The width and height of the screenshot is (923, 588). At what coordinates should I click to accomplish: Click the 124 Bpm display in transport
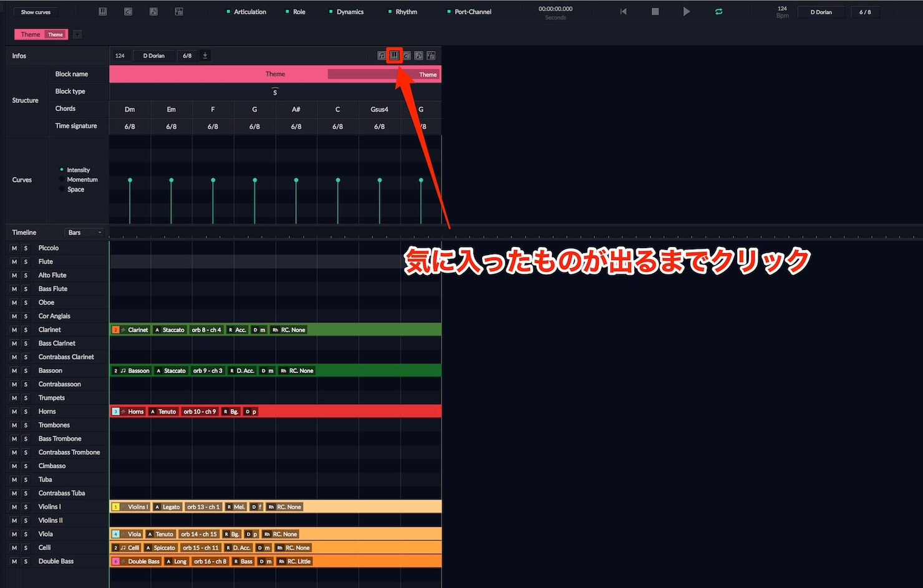(x=782, y=12)
